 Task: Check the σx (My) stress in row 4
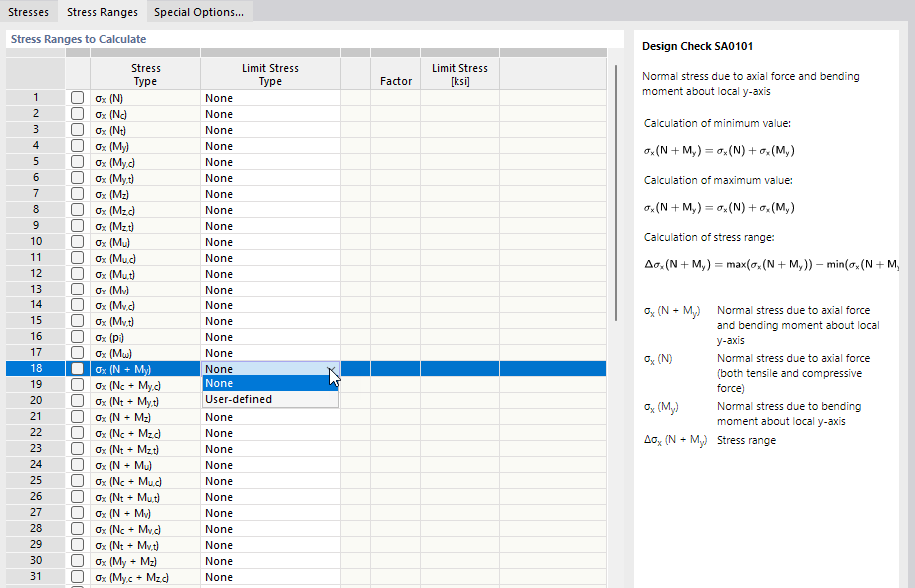pos(77,145)
